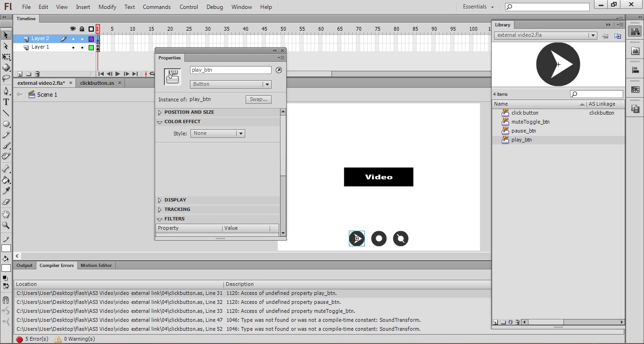Open the Commands menu
This screenshot has height=344, width=644.
(157, 7)
